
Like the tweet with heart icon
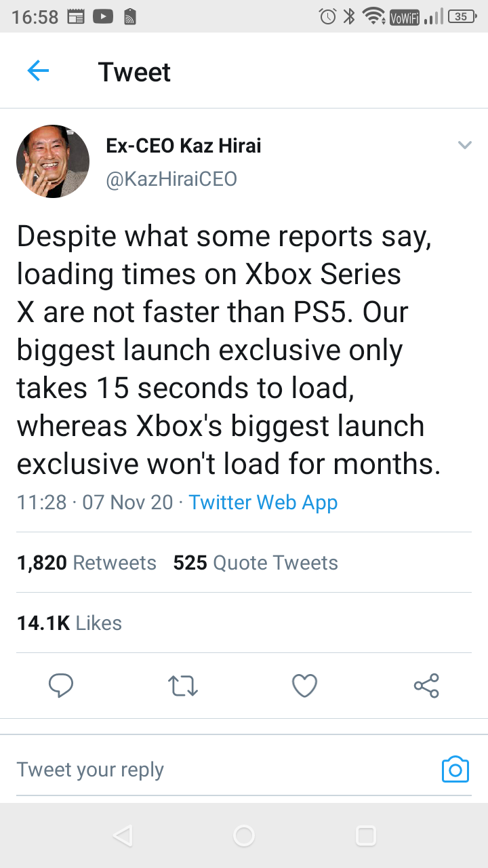click(x=304, y=686)
